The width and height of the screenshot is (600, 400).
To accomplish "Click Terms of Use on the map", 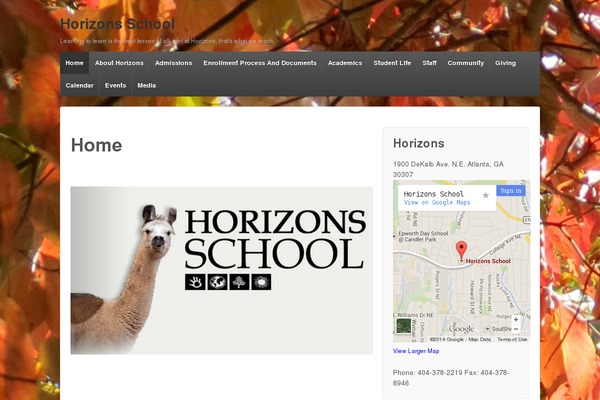I will tap(512, 339).
